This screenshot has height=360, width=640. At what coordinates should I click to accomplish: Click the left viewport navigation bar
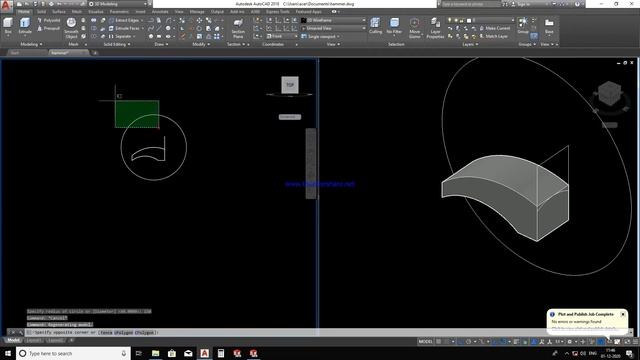click(311, 163)
